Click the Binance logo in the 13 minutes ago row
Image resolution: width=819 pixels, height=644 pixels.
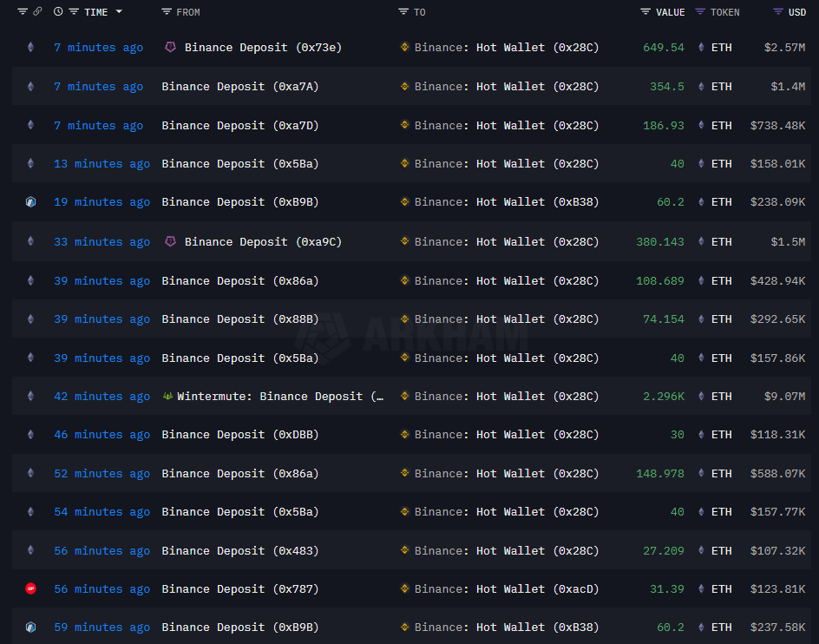(404, 163)
